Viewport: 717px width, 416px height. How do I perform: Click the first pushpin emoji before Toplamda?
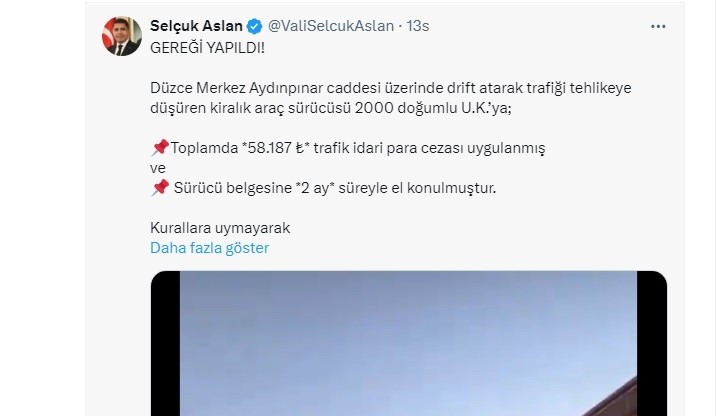pos(160,148)
